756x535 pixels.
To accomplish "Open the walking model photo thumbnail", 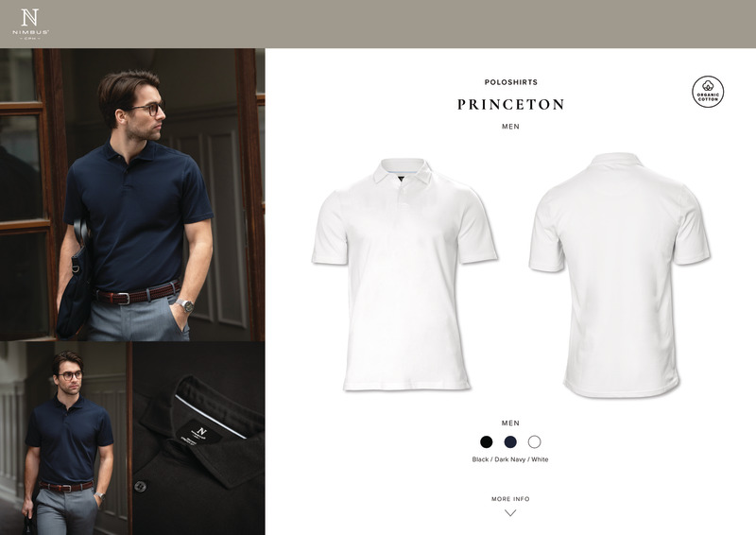I will coord(65,438).
